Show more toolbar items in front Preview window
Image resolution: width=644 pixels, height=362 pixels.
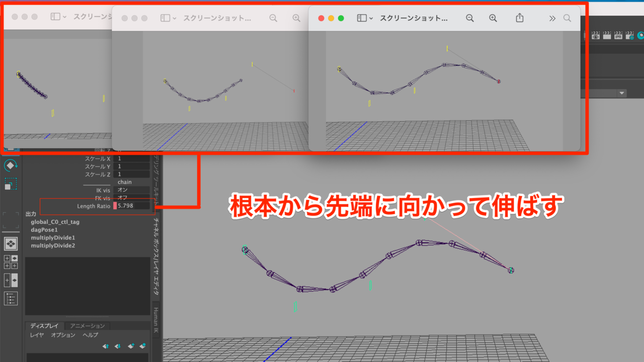click(552, 18)
